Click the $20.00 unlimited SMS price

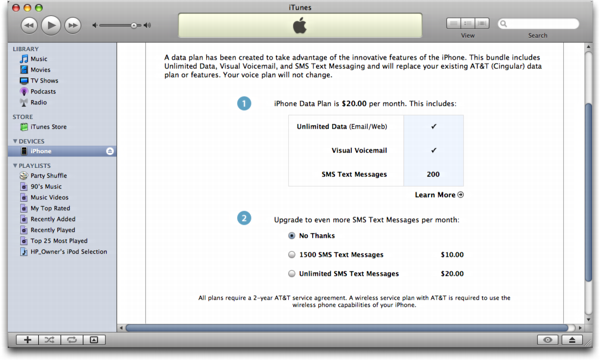pos(452,274)
